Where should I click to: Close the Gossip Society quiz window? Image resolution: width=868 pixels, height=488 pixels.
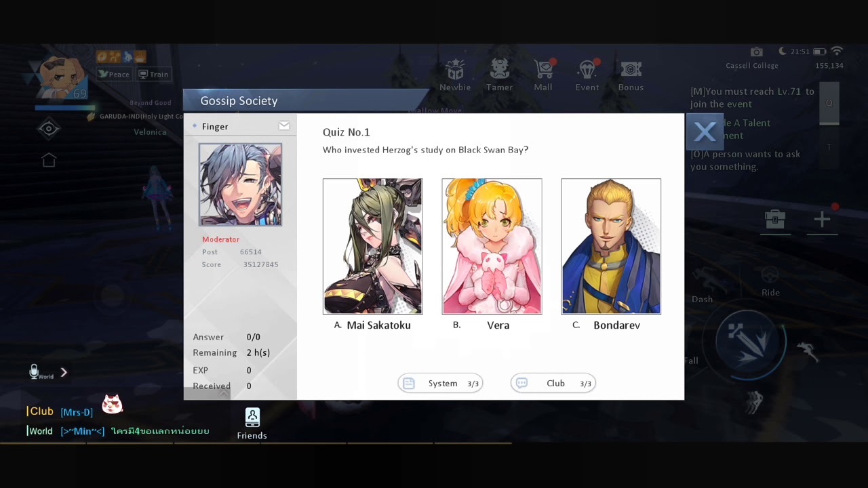(705, 131)
